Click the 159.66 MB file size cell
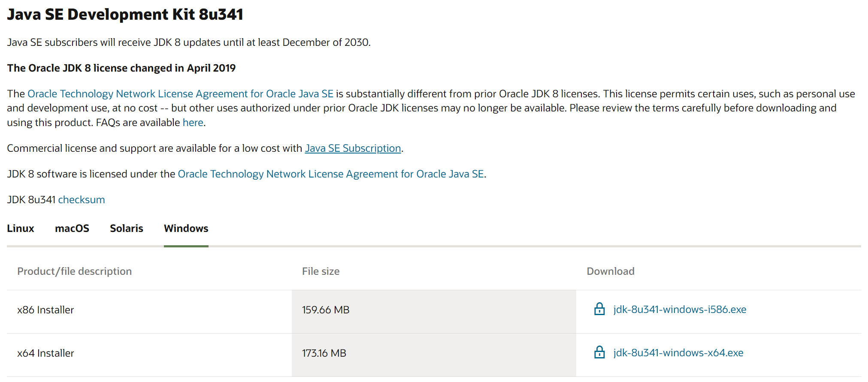This screenshot has height=382, width=868. tap(326, 310)
